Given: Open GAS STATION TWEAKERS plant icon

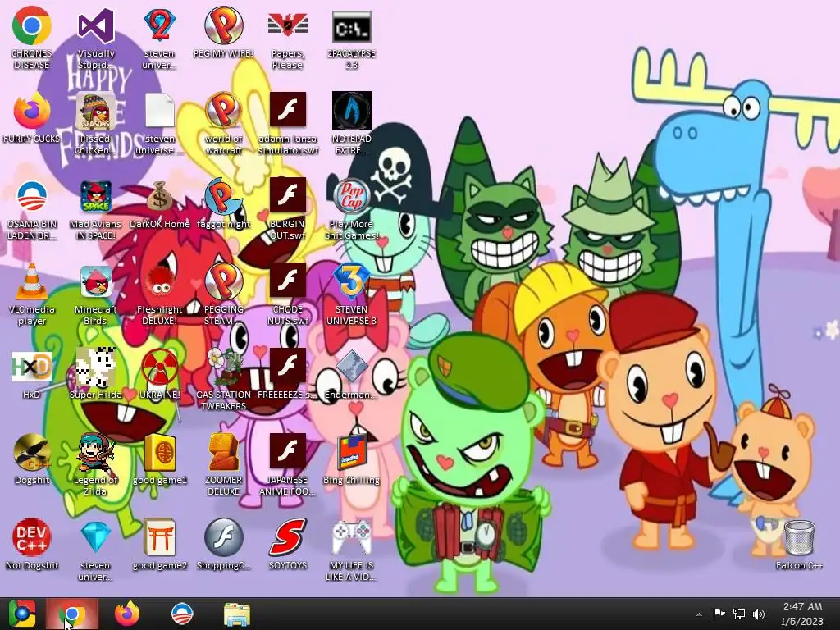Looking at the screenshot, I should 223,367.
